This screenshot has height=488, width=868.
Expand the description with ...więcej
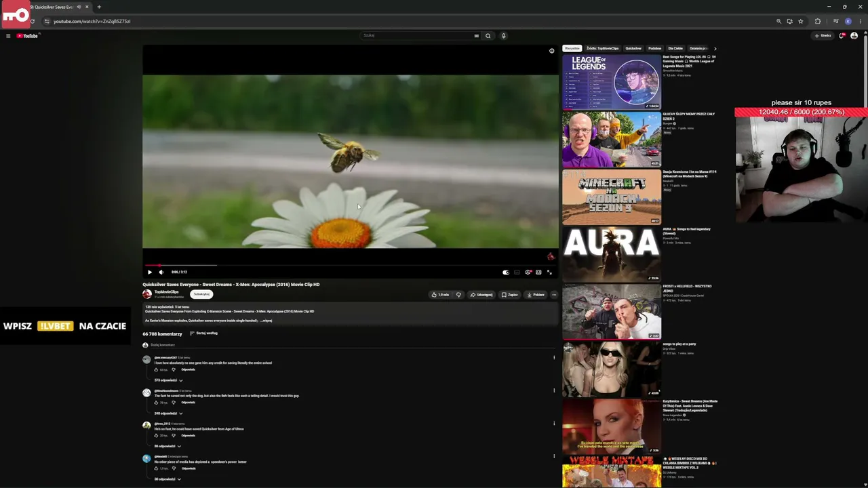(x=267, y=321)
